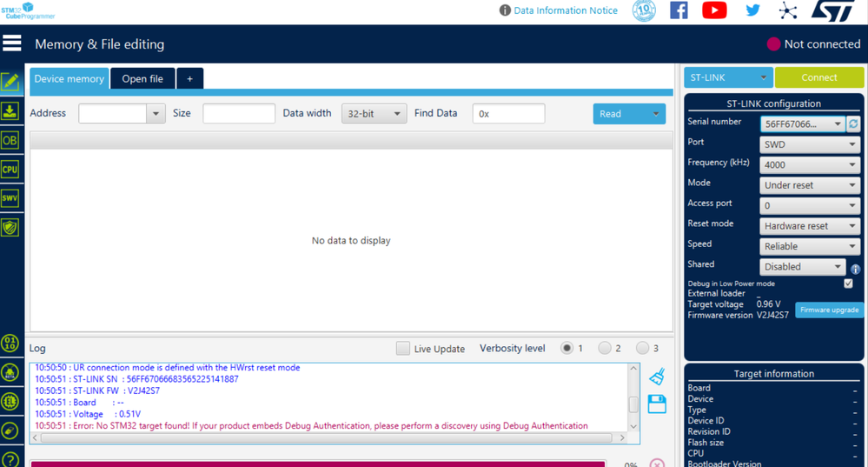Switch to the Open file tab
868x467 pixels.
pyautogui.click(x=142, y=78)
